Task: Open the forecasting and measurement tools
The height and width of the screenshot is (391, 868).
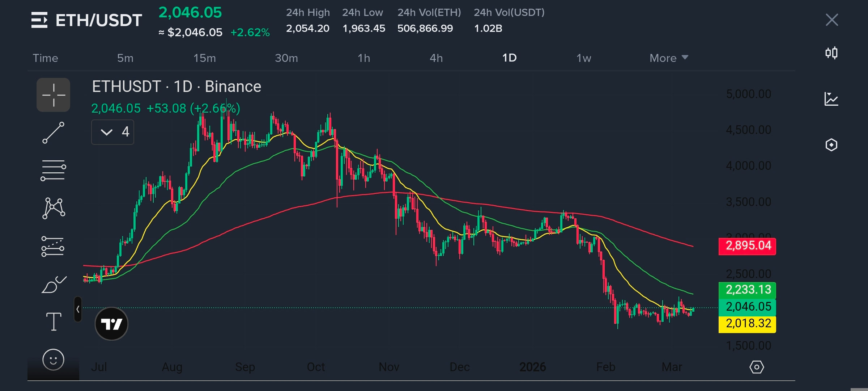Action: (53, 247)
